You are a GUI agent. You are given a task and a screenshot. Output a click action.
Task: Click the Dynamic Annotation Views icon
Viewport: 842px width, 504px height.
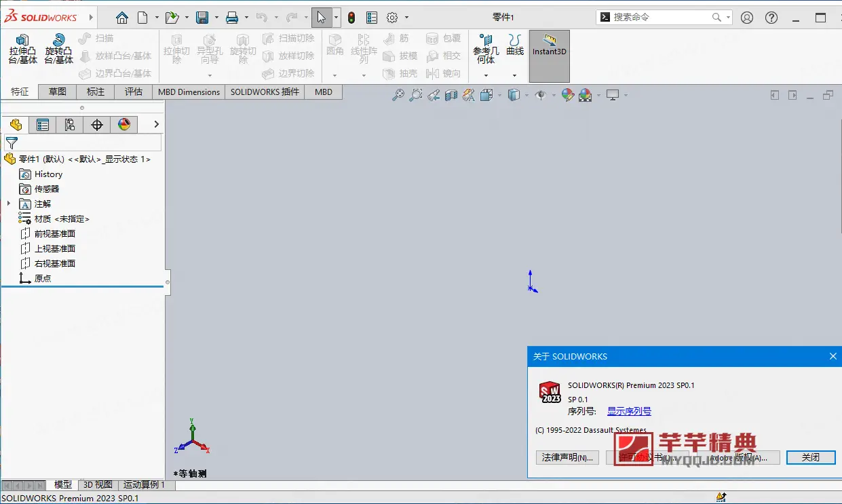(x=469, y=96)
